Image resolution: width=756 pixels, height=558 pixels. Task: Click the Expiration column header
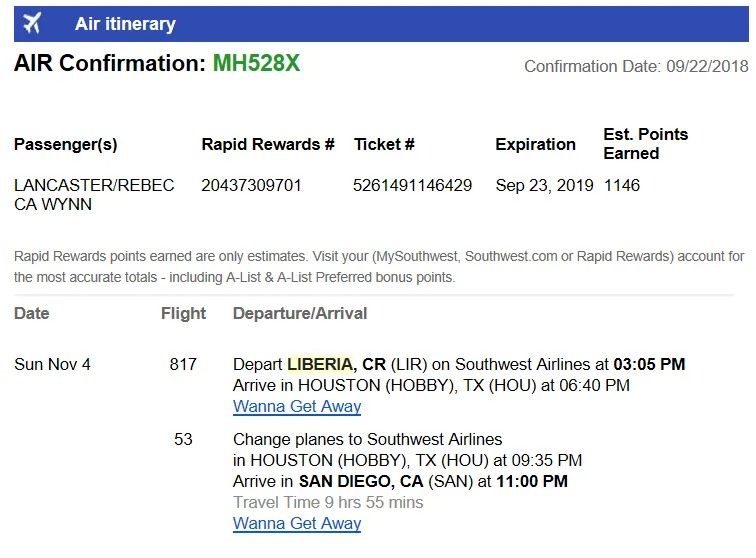(x=535, y=144)
